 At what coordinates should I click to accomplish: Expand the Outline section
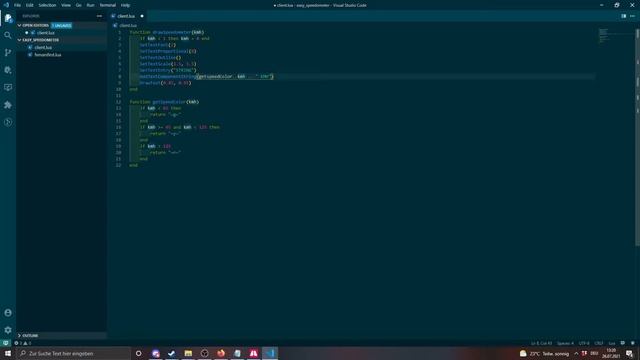tap(61, 336)
